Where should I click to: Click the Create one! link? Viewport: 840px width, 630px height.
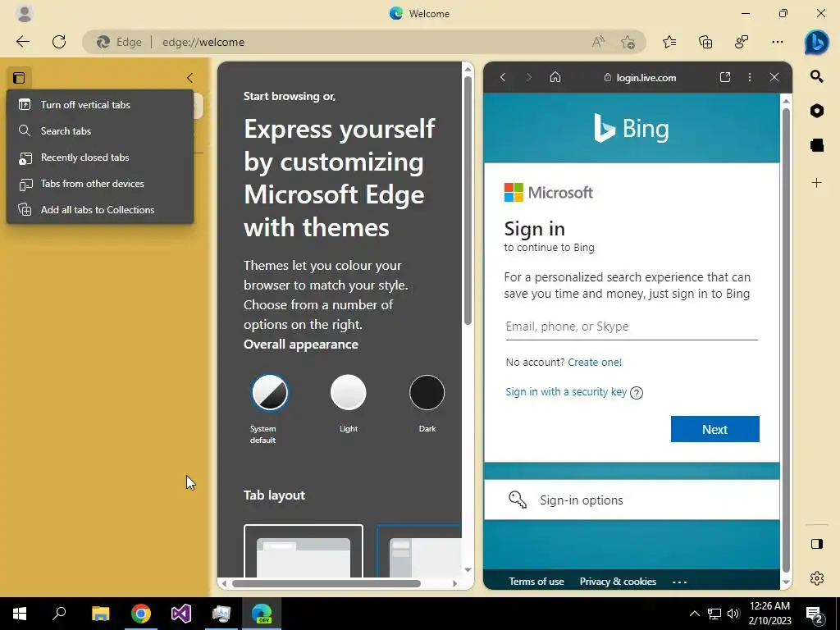pyautogui.click(x=595, y=362)
